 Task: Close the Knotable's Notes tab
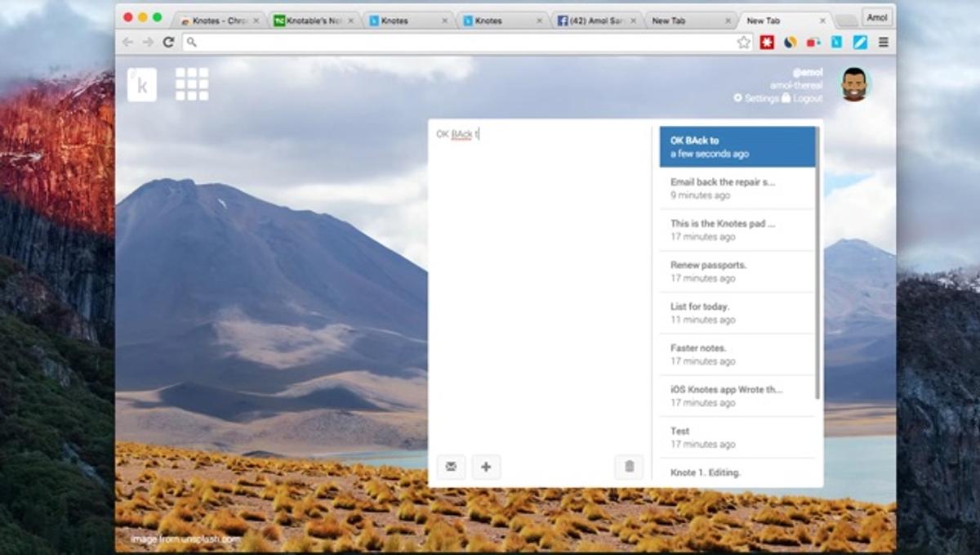tap(350, 20)
